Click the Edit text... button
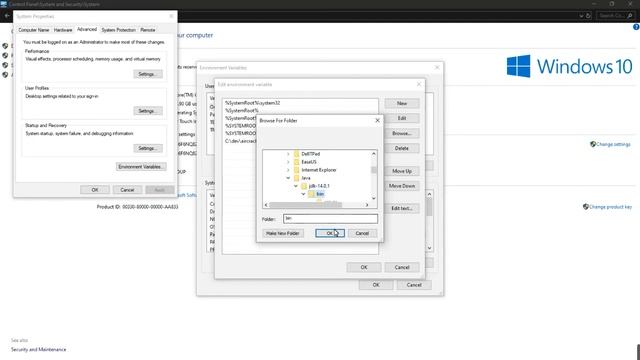Viewport: 640px width, 360px height. click(x=402, y=208)
